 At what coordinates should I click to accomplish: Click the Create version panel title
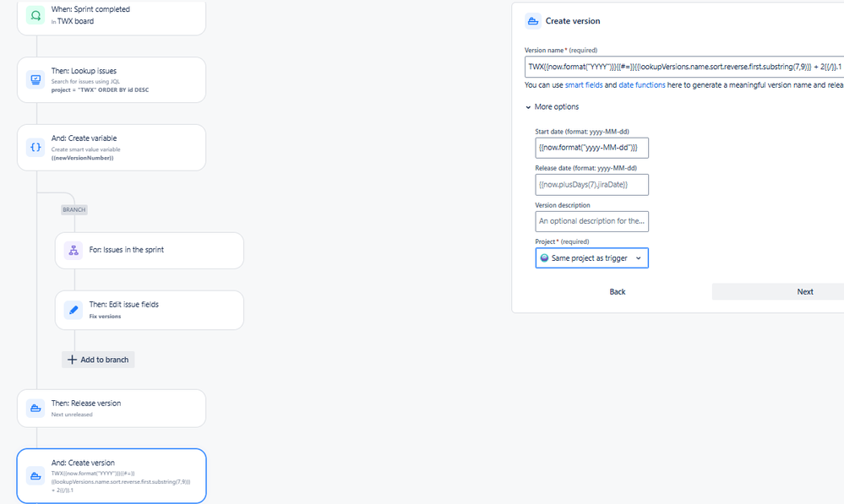[573, 21]
